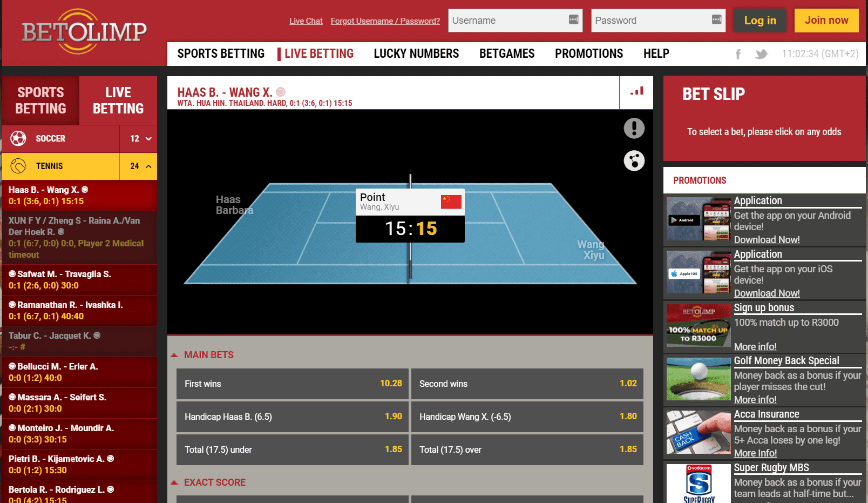The height and width of the screenshot is (503, 868).
Task: Switch to sidebar Live Betting tab
Action: point(118,100)
